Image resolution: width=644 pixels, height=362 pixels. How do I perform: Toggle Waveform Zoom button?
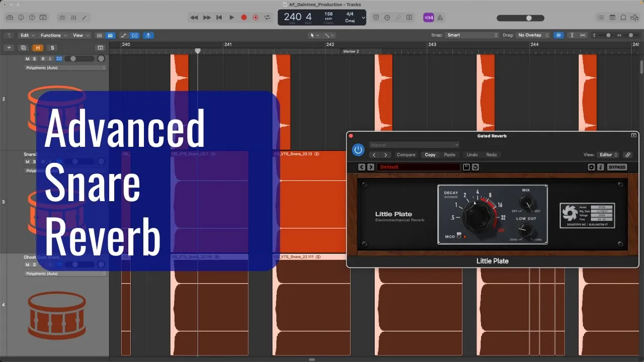[558, 35]
